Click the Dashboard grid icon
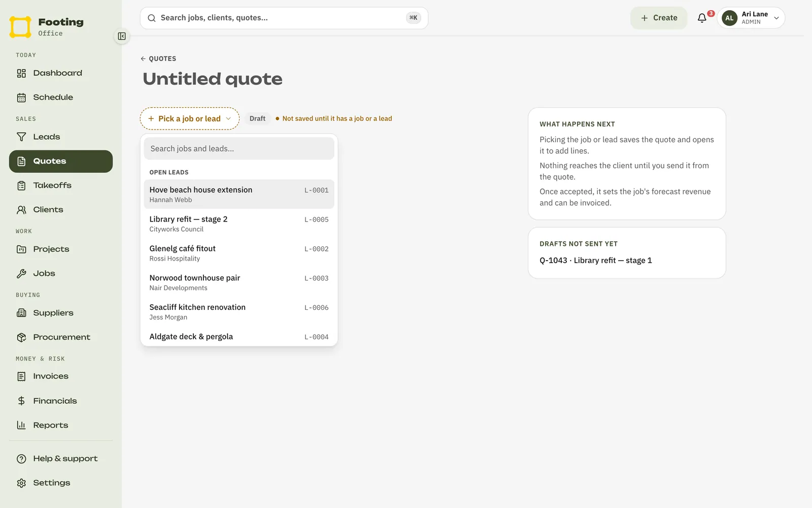 click(x=21, y=73)
